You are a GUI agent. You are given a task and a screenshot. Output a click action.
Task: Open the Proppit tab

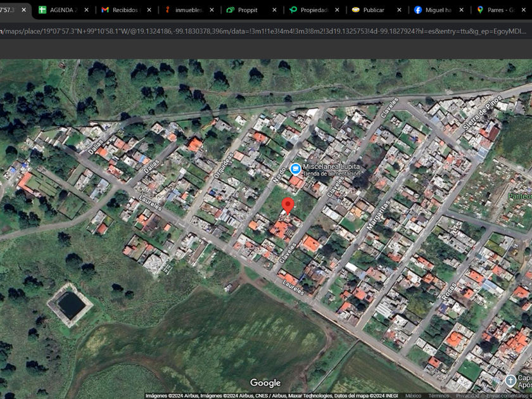(247, 10)
